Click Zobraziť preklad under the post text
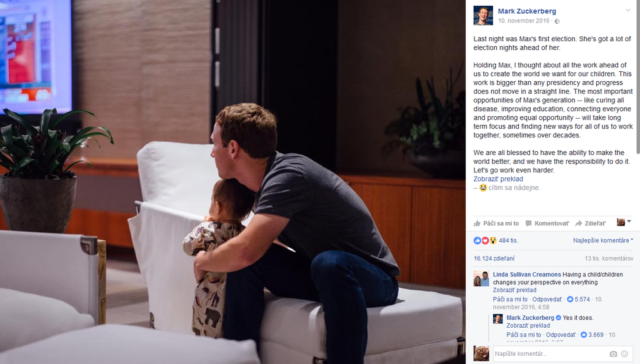 click(x=498, y=179)
